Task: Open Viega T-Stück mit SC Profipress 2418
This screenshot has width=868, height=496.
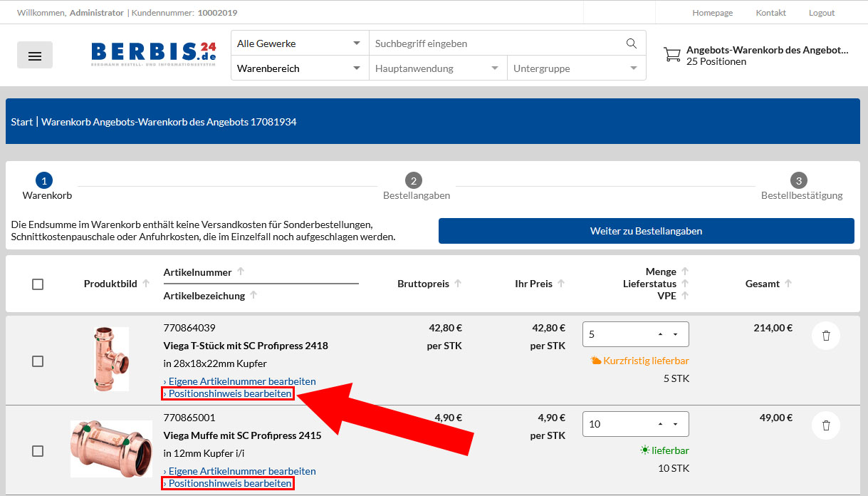Action: click(246, 346)
